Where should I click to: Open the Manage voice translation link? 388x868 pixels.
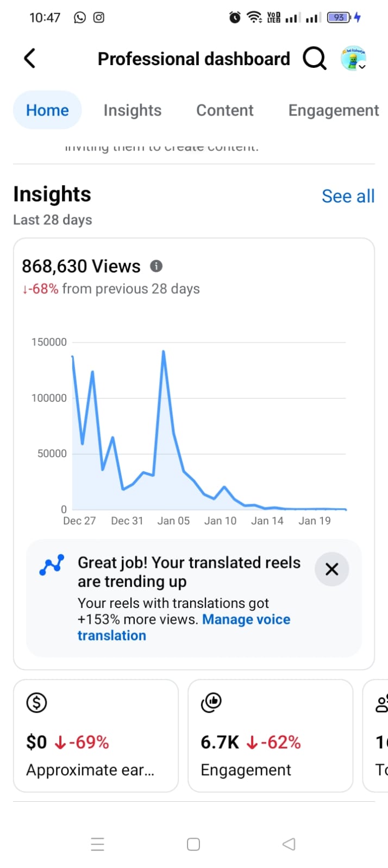(246, 620)
